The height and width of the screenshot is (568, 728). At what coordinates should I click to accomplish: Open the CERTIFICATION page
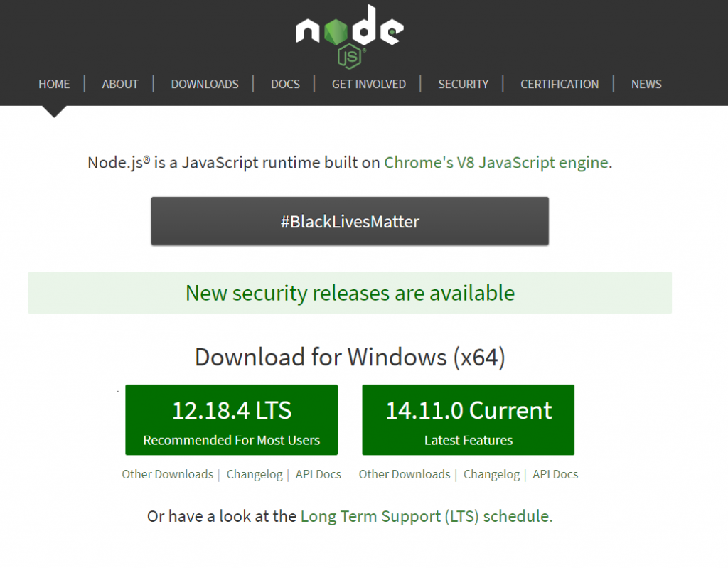pyautogui.click(x=560, y=84)
